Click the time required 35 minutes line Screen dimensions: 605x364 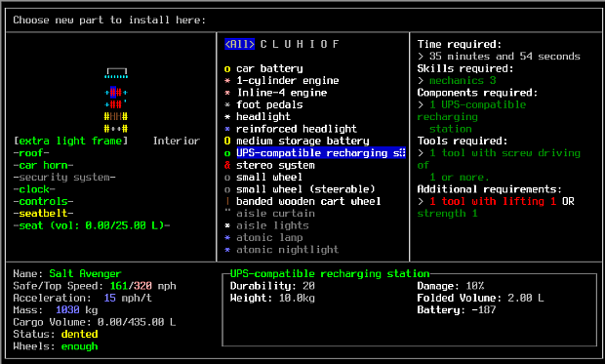(x=499, y=57)
